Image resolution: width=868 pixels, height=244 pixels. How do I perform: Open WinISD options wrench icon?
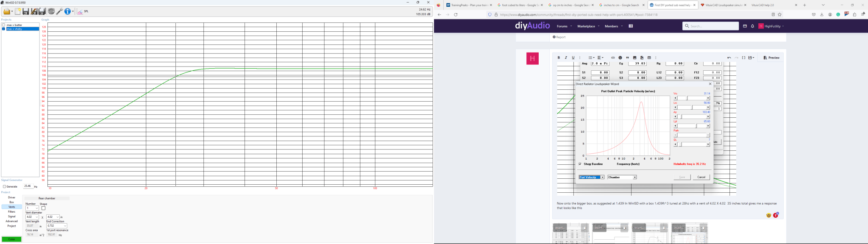pos(59,11)
